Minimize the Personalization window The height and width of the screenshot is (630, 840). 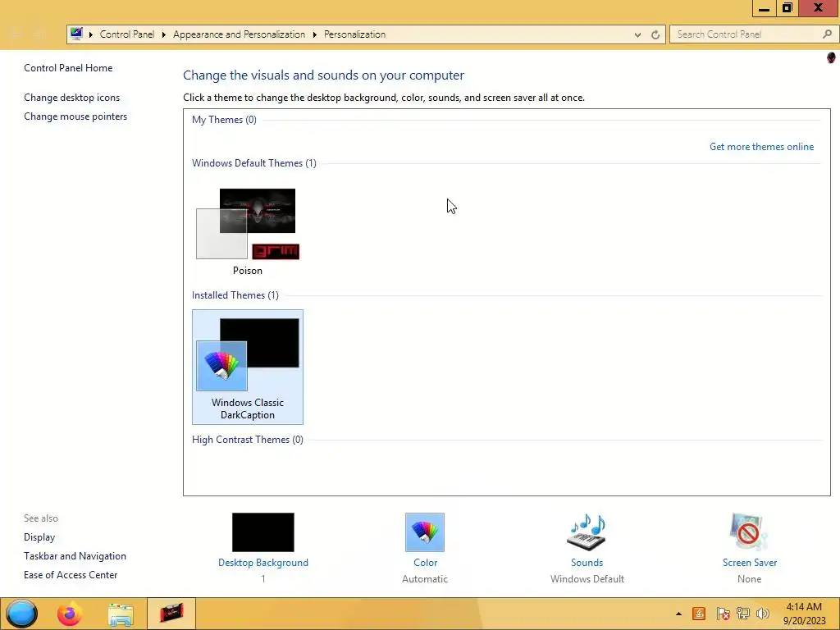click(x=765, y=8)
